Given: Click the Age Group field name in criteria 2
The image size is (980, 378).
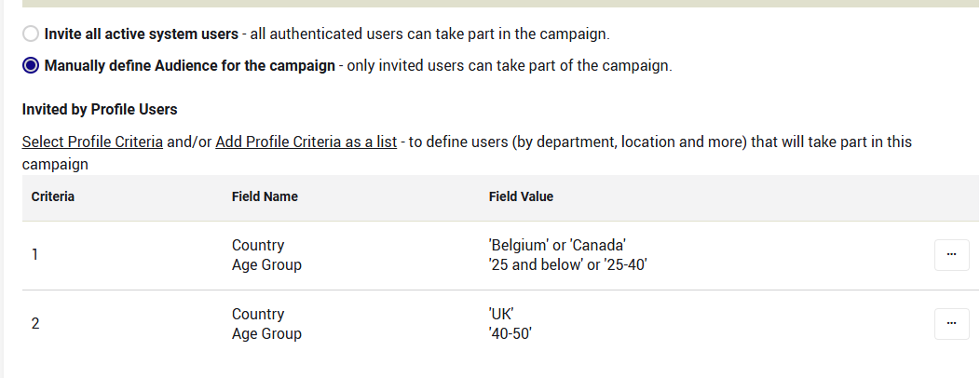Looking at the screenshot, I should 266,333.
